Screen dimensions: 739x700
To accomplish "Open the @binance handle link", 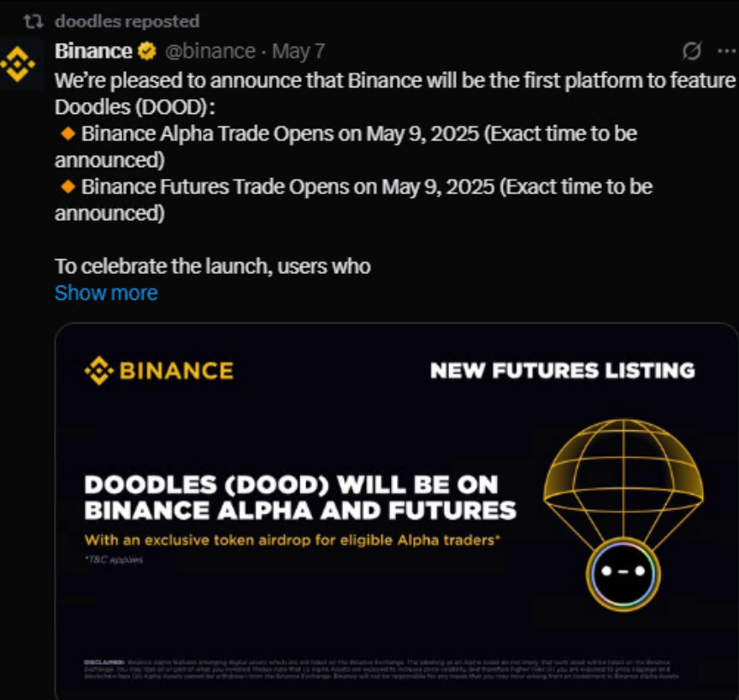I will tap(210, 51).
